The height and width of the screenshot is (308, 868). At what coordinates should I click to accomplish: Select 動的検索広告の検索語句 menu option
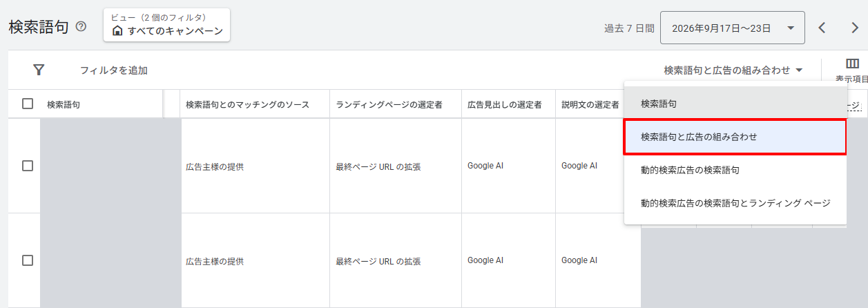pos(735,170)
